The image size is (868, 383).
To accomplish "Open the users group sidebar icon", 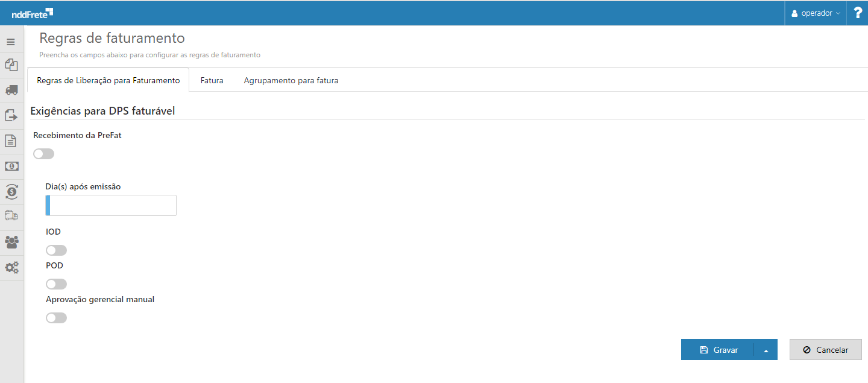I will point(11,242).
